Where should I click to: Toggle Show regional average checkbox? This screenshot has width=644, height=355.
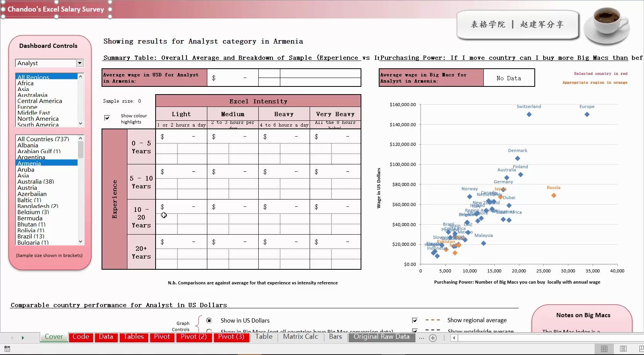click(x=415, y=320)
